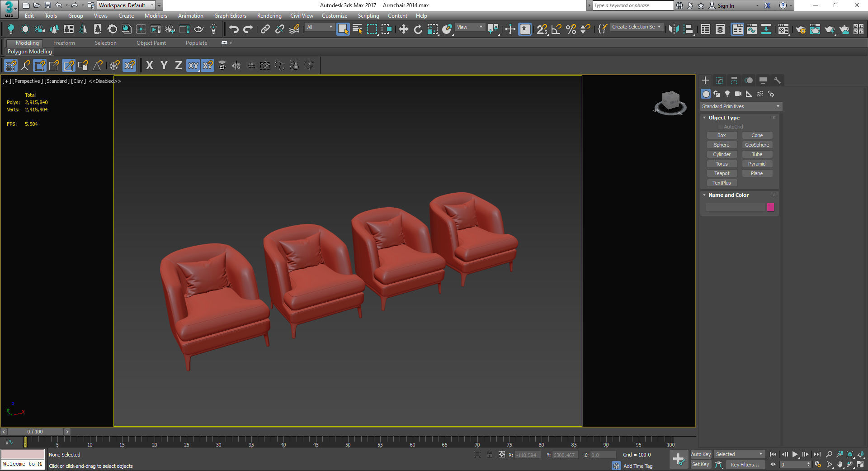The width and height of the screenshot is (868, 471).
Task: Open Create Selection Set dropdown
Action: [637, 27]
